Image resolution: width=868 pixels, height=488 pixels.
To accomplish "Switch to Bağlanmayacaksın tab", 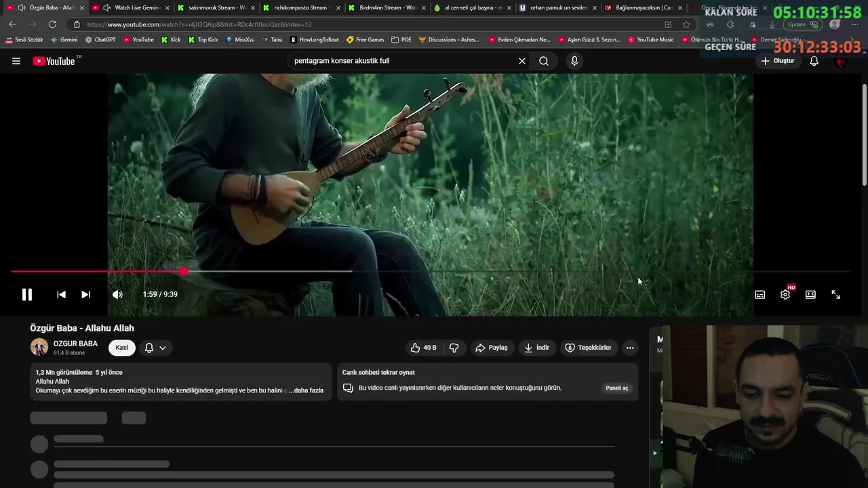I will 644,7.
